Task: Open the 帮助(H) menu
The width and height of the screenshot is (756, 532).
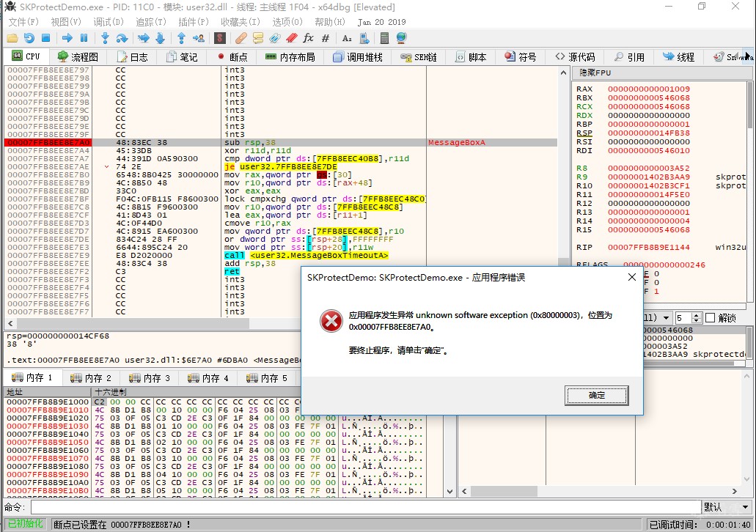Action: [330, 22]
